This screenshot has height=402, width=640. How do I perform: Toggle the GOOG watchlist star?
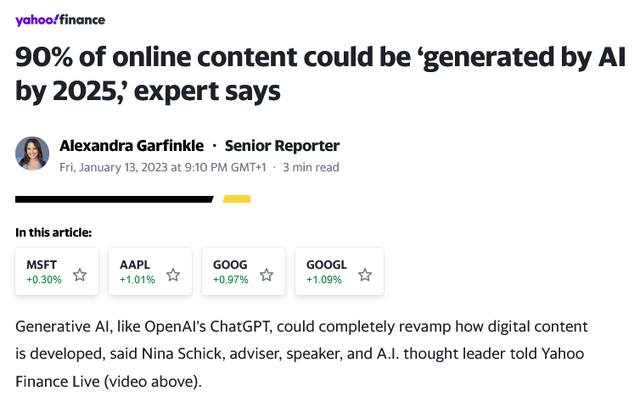tap(267, 273)
